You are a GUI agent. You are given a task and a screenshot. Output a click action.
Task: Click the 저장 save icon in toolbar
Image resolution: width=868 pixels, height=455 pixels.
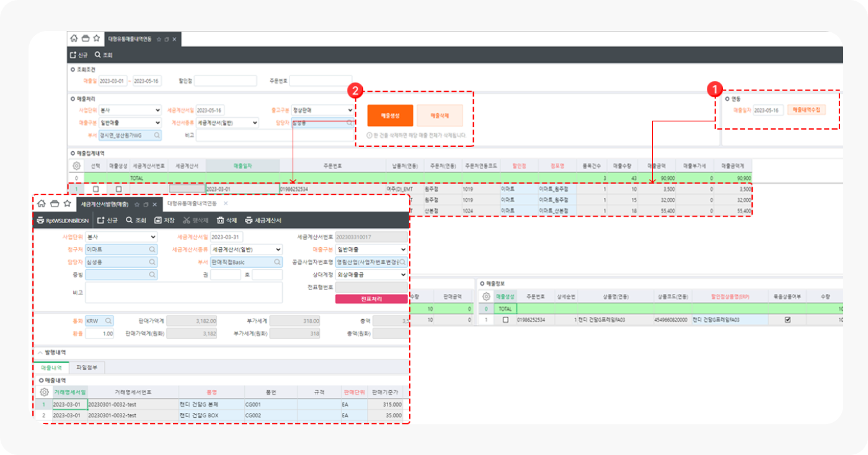click(x=158, y=220)
